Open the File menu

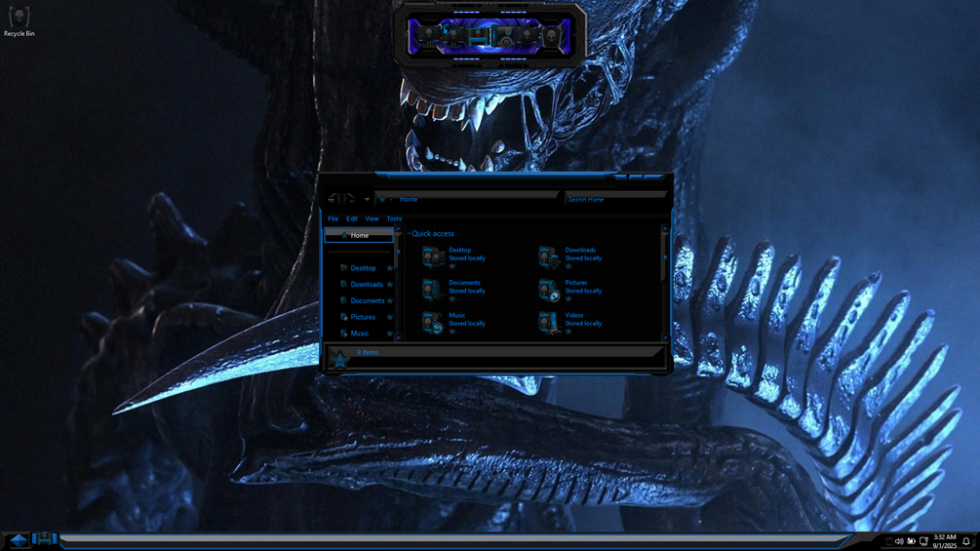333,218
